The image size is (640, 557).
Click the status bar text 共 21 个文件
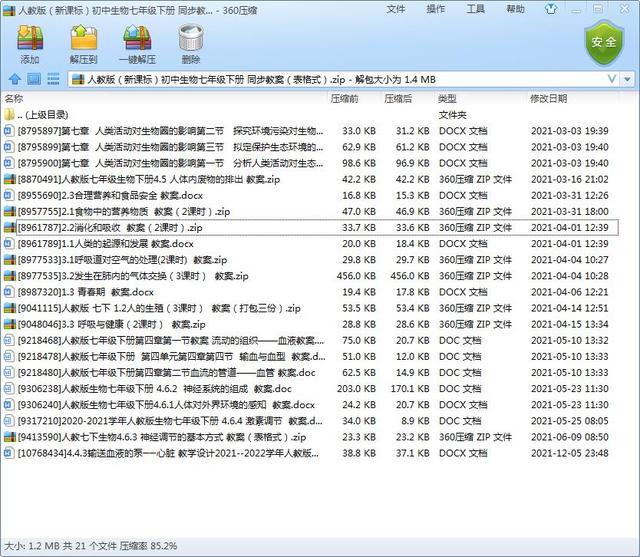[89, 546]
